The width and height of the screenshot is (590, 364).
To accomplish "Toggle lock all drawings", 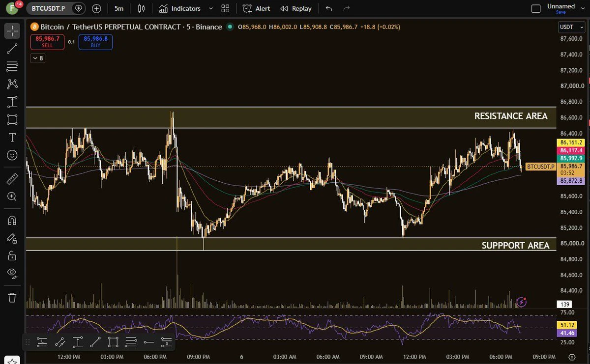I will [x=12, y=256].
